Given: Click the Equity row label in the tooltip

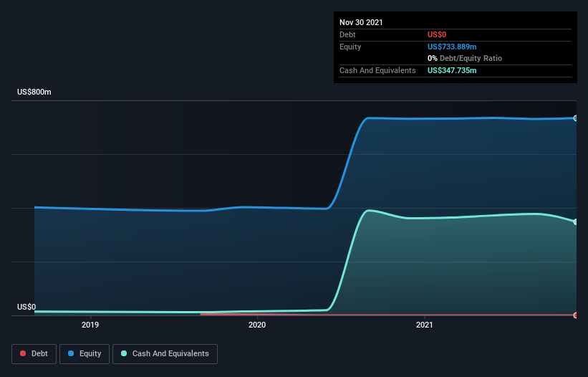Looking at the screenshot, I should (x=350, y=47).
